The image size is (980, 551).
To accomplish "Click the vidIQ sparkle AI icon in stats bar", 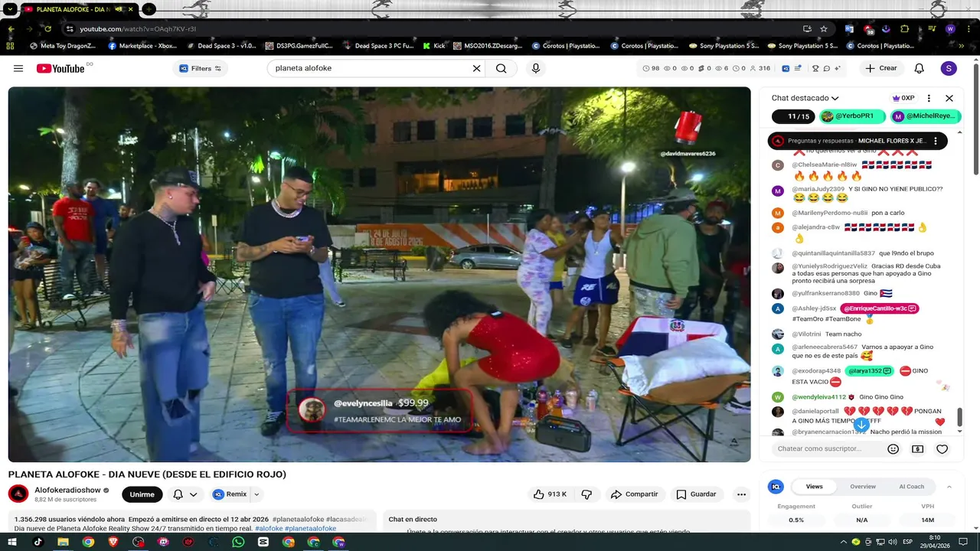I will 838,68.
